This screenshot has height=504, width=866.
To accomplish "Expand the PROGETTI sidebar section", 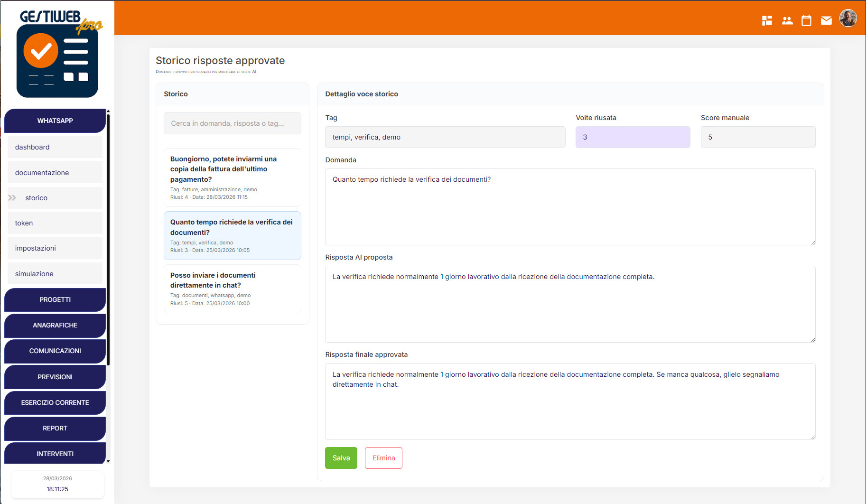I will [x=55, y=299].
